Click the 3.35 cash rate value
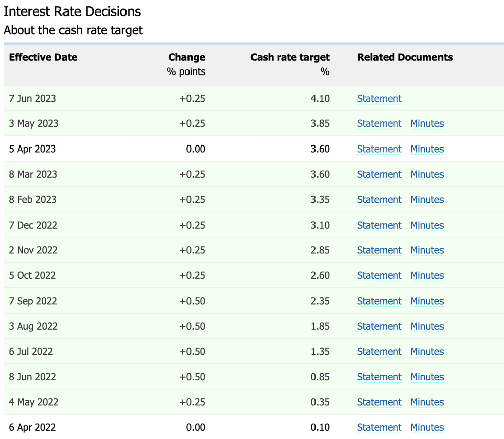Image resolution: width=504 pixels, height=439 pixels. [320, 200]
